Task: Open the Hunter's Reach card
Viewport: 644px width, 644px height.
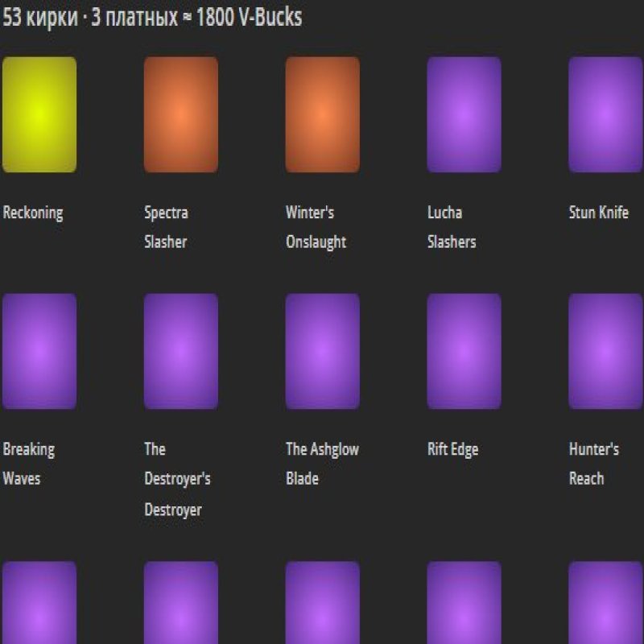Action: pyautogui.click(x=604, y=349)
